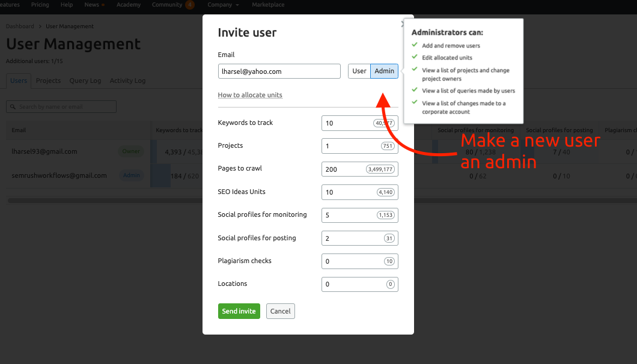Image resolution: width=637 pixels, height=364 pixels.
Task: Click the Admin badge for semrushworkflows
Action: coord(132,175)
